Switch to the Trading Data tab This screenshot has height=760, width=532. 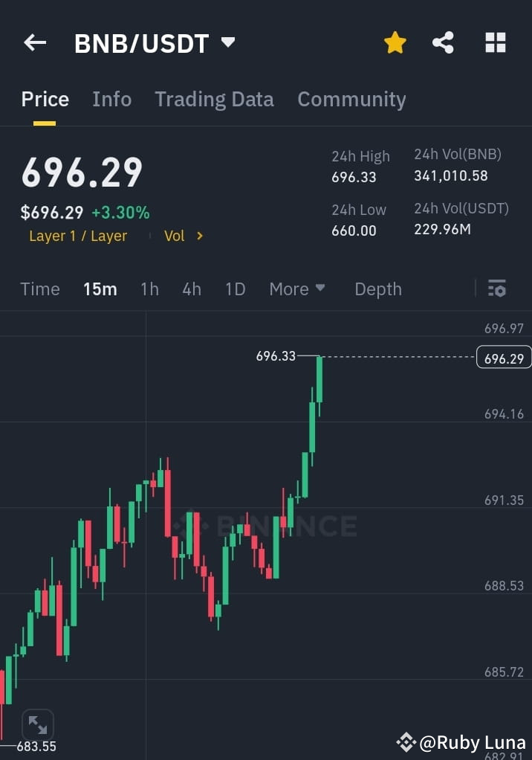pyautogui.click(x=214, y=99)
